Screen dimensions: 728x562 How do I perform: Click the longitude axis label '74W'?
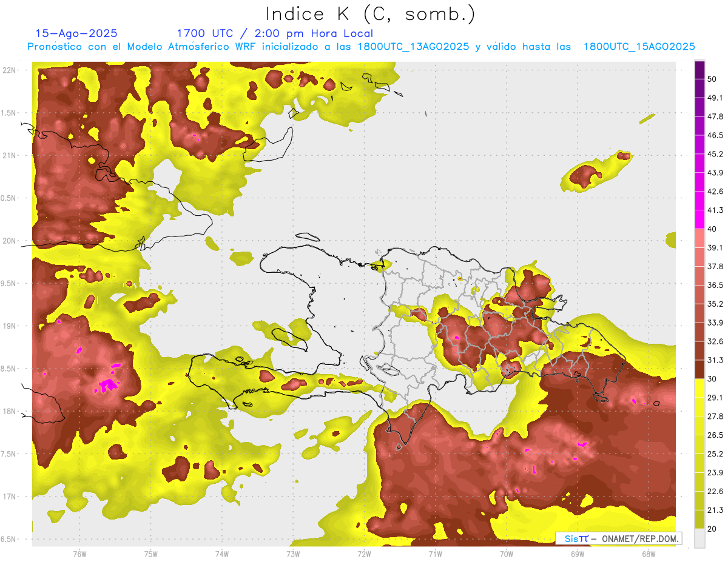(x=222, y=554)
